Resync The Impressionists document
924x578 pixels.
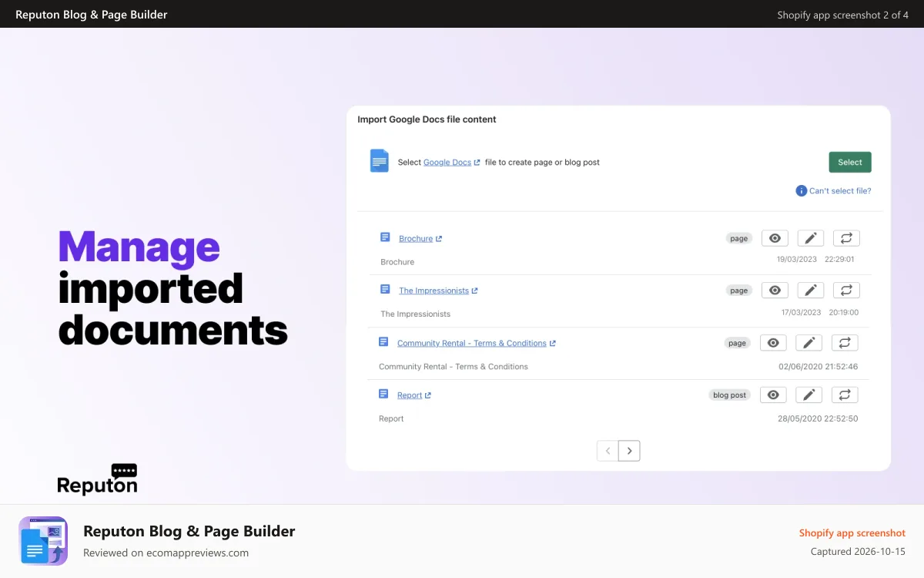(846, 291)
